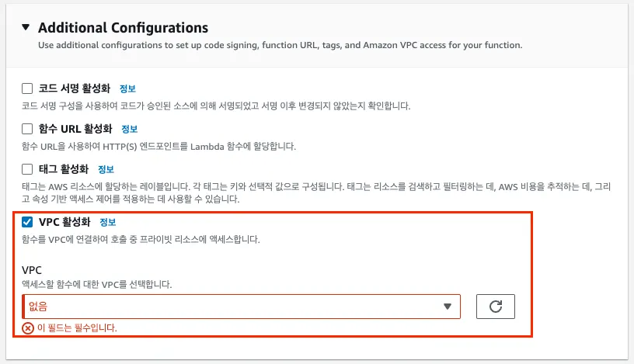The width and height of the screenshot is (634, 364).
Task: Click the VPC 활성화 label text
Action: click(64, 222)
